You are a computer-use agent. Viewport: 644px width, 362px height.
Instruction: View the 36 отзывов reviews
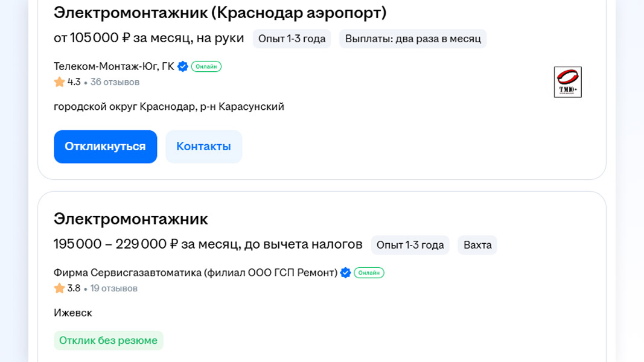[x=115, y=82]
